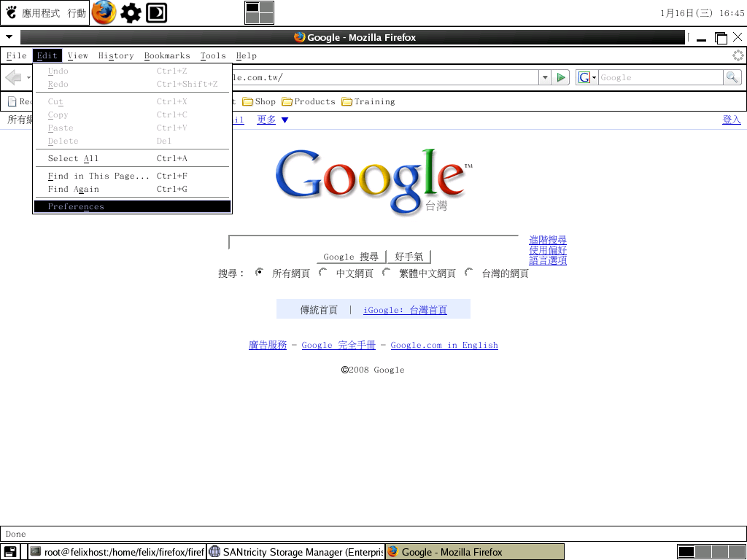Click the main Google search text box
Image resolution: width=747 pixels, height=560 pixels.
pos(373,242)
